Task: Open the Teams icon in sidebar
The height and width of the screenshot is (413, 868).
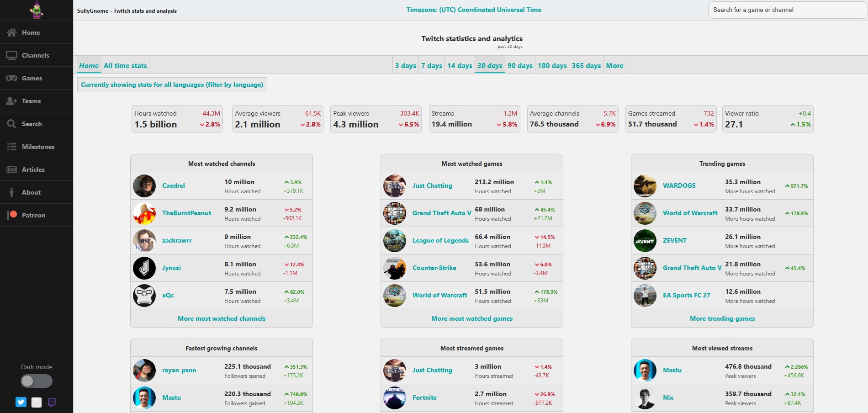Action: click(11, 101)
